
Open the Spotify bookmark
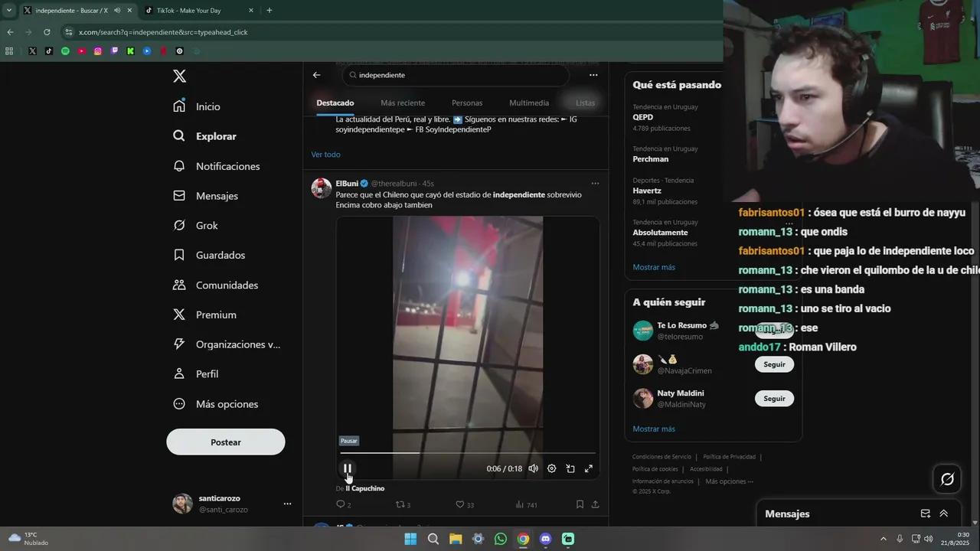tap(65, 51)
